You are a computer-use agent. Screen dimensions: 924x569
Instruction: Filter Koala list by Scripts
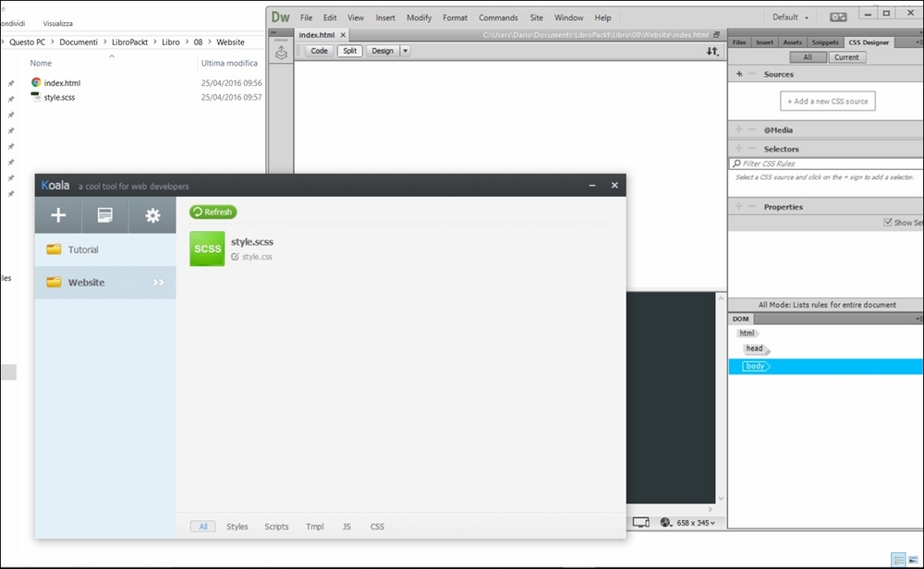(276, 527)
